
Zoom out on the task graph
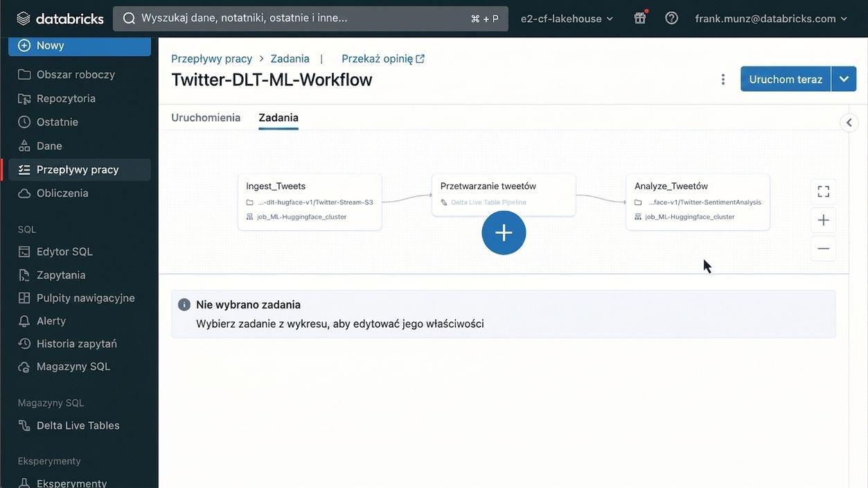pos(823,248)
